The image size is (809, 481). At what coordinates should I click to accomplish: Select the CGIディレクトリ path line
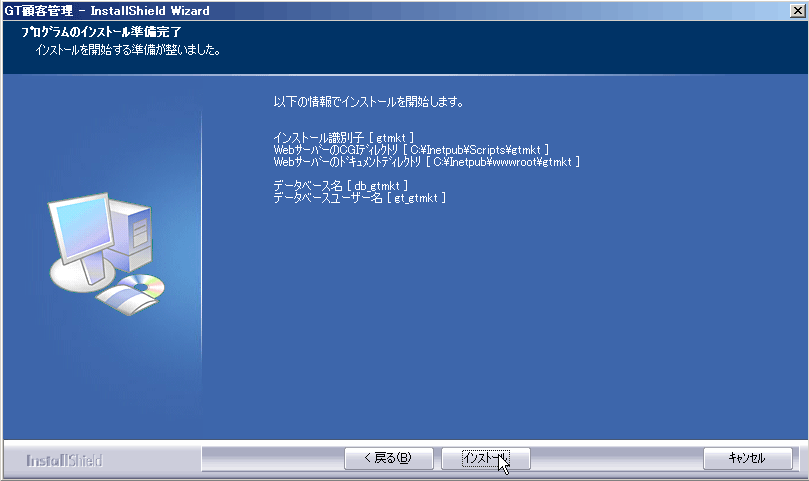coord(411,150)
